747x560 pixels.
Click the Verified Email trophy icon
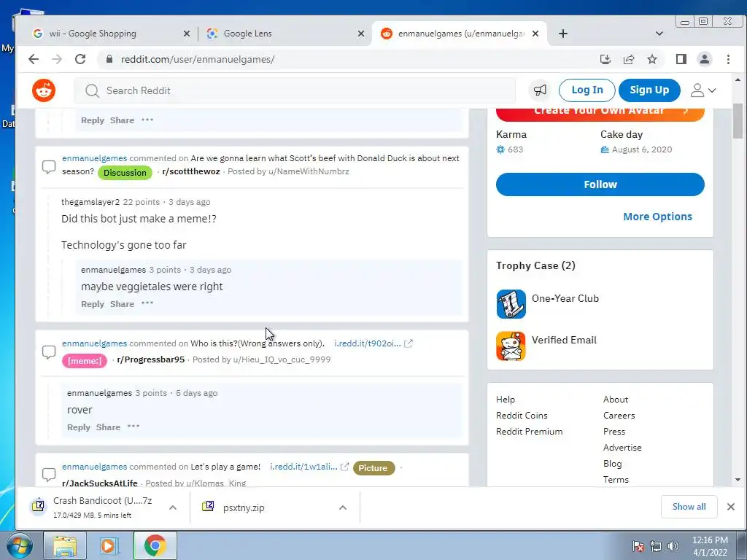pos(511,346)
